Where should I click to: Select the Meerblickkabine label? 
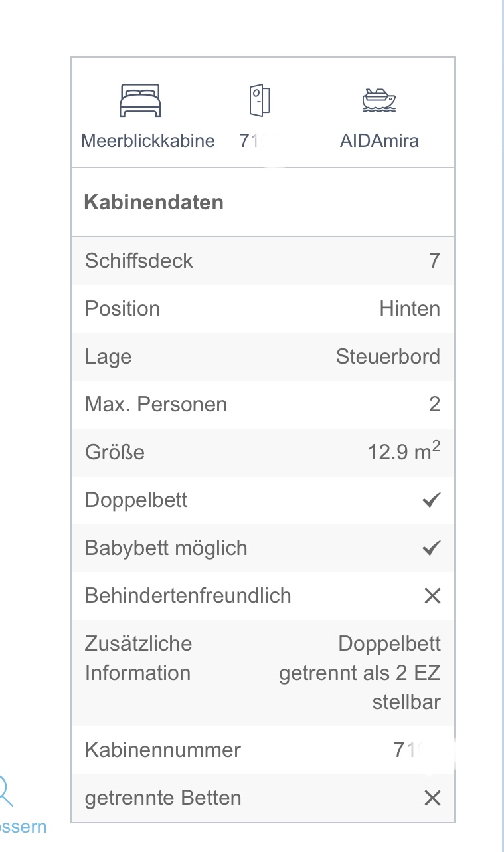tap(148, 141)
